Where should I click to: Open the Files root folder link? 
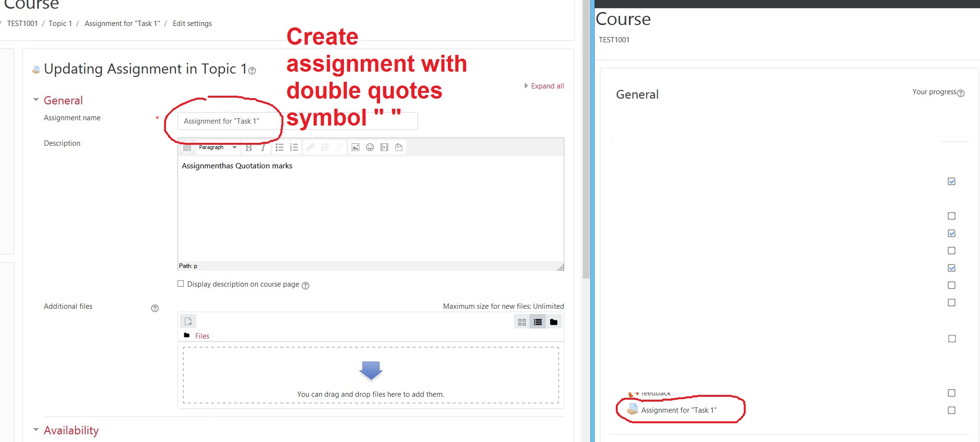click(x=202, y=336)
